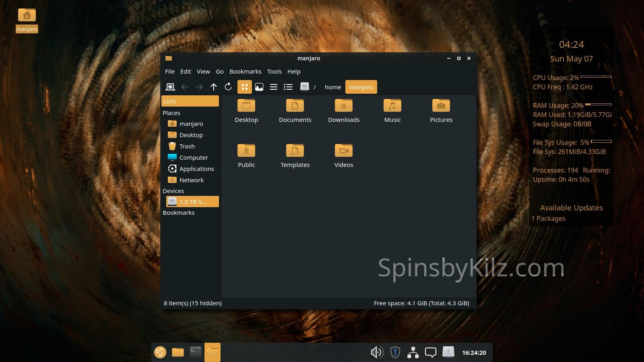Open the Bookmarks menu
This screenshot has width=644, height=362.
pyautogui.click(x=245, y=72)
